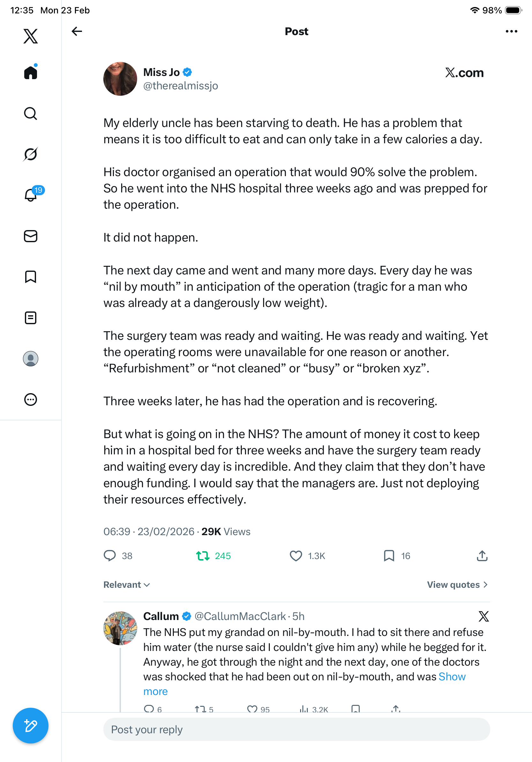This screenshot has height=762, width=532.
Task: Open the Home feed icon
Action: point(31,72)
